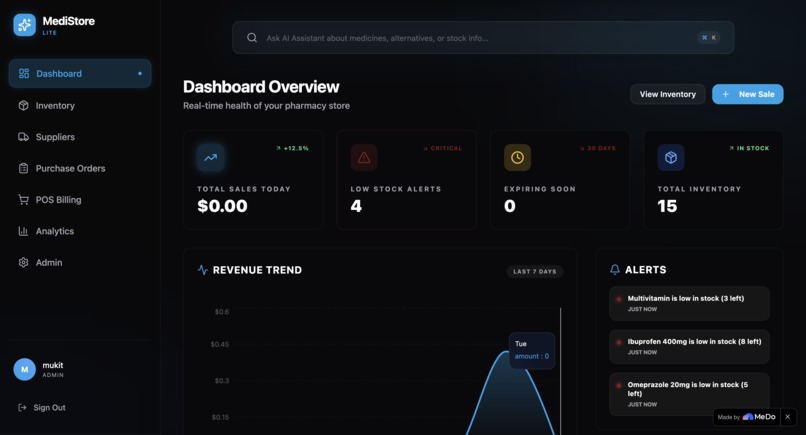Click the LAST 7 DAYS badge
806x435 pixels.
coord(535,271)
